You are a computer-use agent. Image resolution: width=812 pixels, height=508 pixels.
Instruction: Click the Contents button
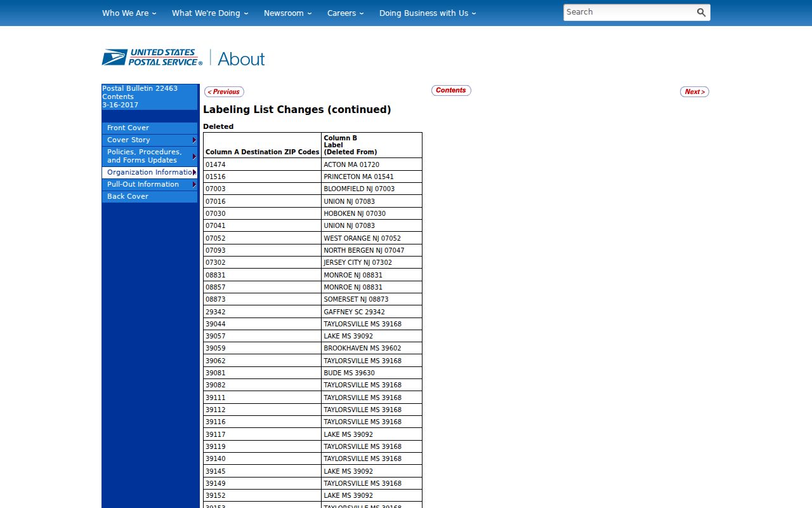click(451, 90)
